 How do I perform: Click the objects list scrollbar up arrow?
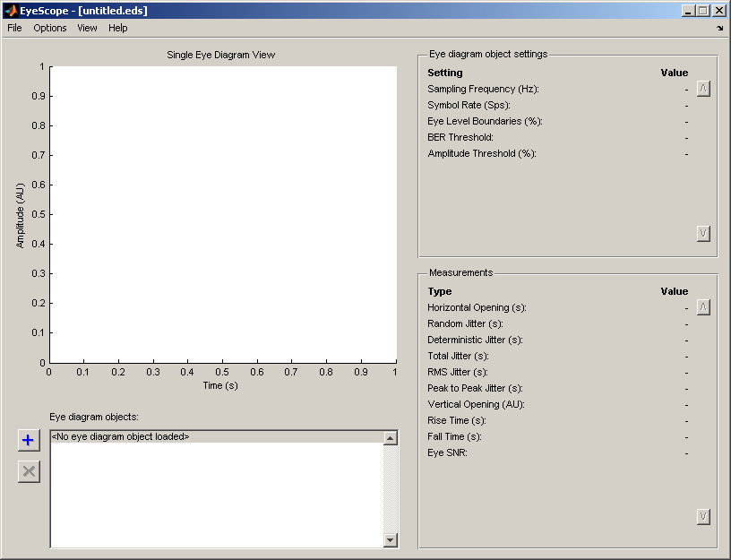[x=391, y=438]
